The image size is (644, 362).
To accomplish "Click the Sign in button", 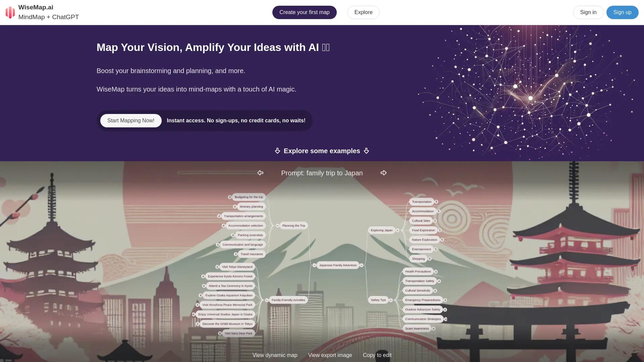I will (588, 12).
